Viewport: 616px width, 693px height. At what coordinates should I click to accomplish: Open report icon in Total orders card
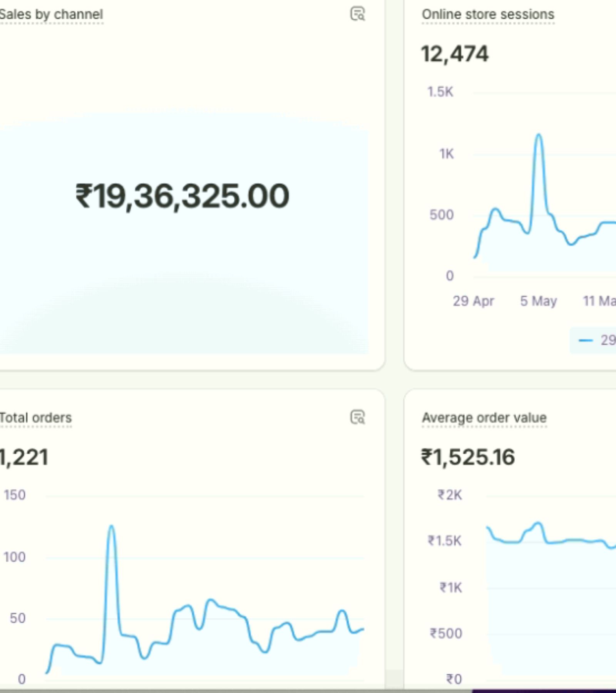pos(358,417)
